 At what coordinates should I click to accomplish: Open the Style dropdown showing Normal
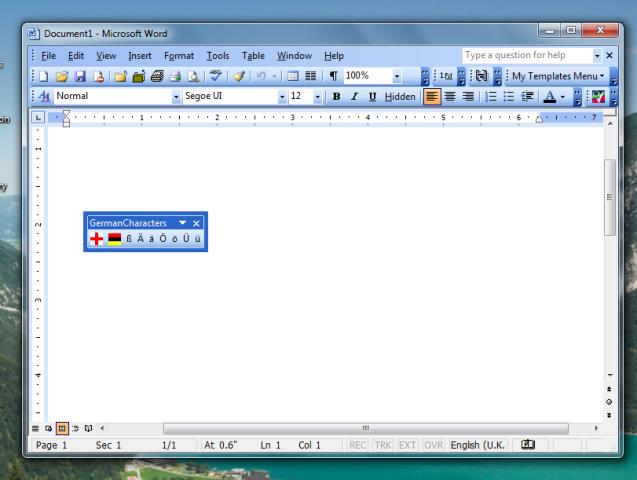click(176, 97)
